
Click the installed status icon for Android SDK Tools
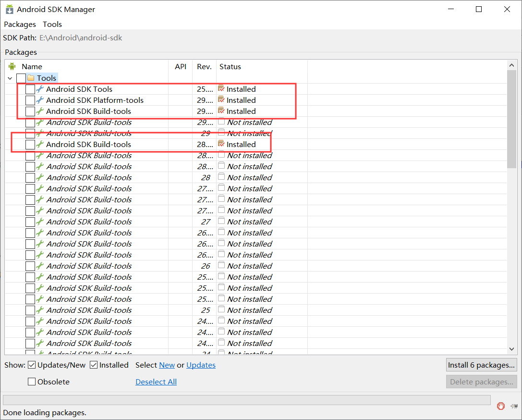(221, 88)
